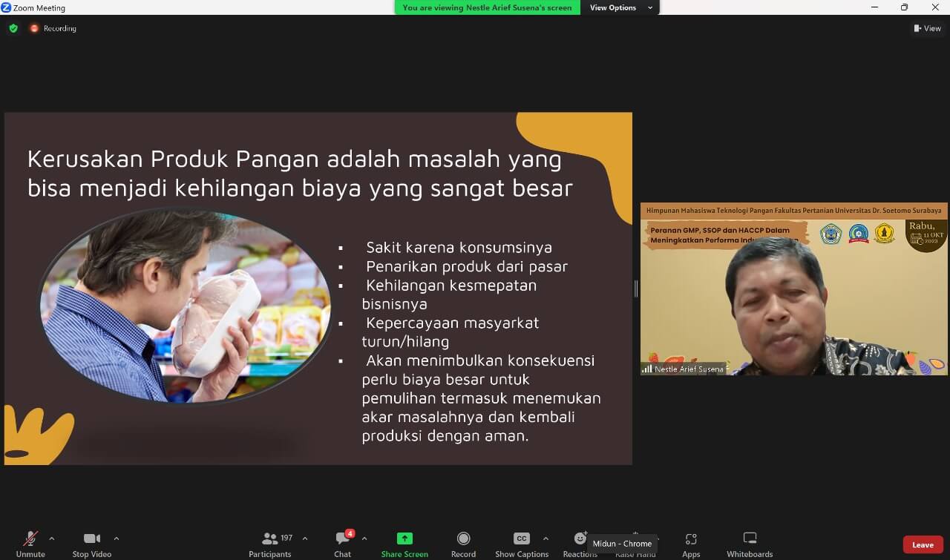The height and width of the screenshot is (560, 950).
Task: Enable Show Captions
Action: pos(522,543)
